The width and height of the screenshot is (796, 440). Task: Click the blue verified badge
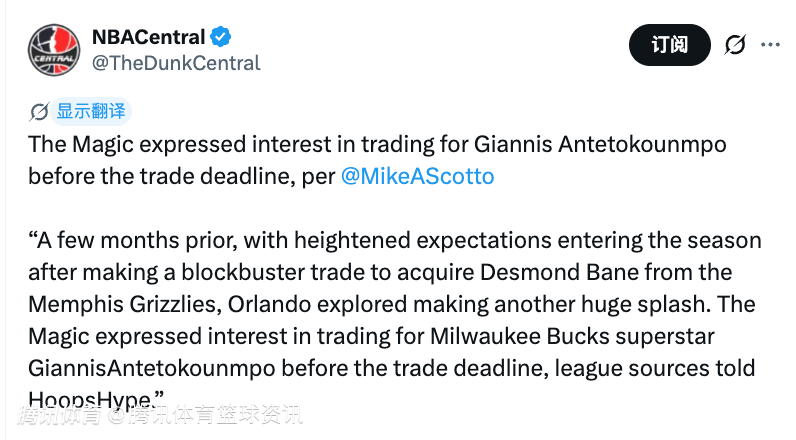(x=221, y=37)
